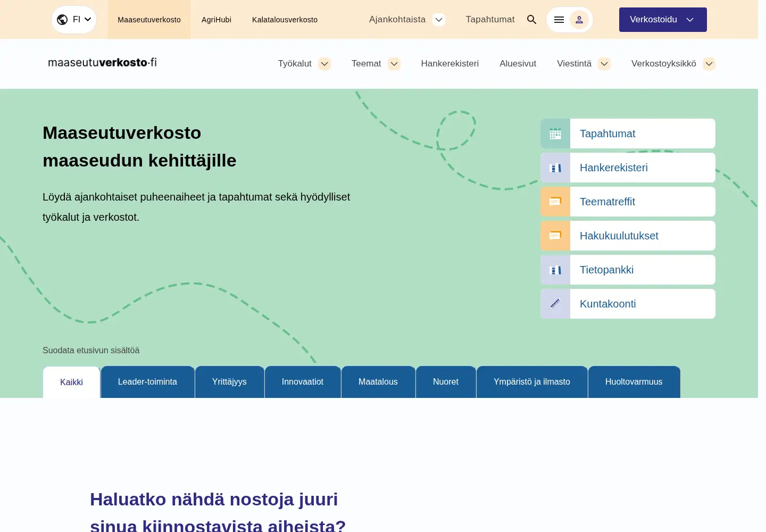Select the Ympäristö ja ilmasto tab
766x532 pixels.
pyautogui.click(x=532, y=382)
